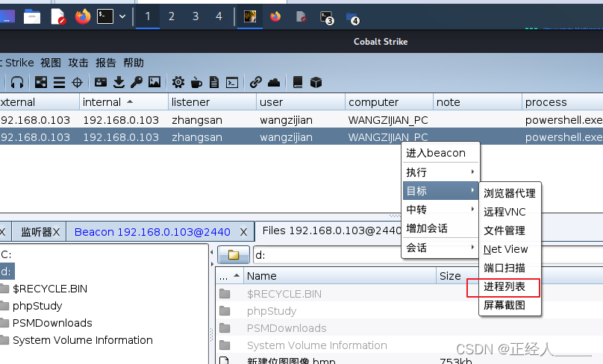Click the folder-up icon in Files tab
Viewport: 603px width, 364px height.
[234, 254]
